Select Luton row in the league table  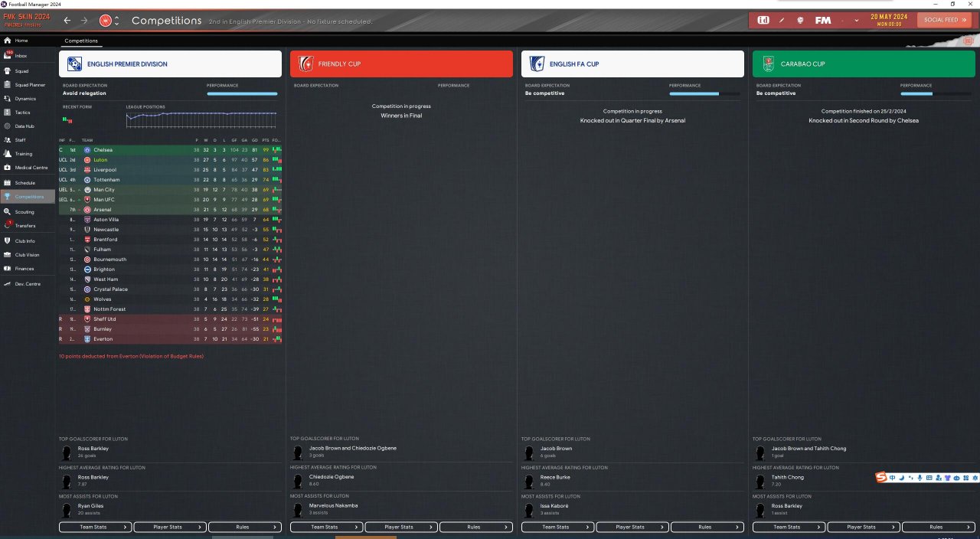click(x=171, y=160)
